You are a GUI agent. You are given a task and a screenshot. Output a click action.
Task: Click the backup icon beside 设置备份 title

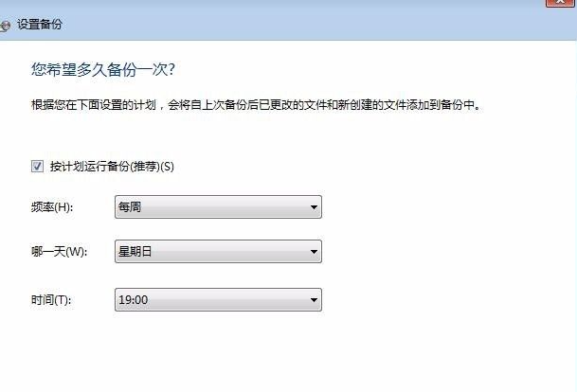click(7, 26)
